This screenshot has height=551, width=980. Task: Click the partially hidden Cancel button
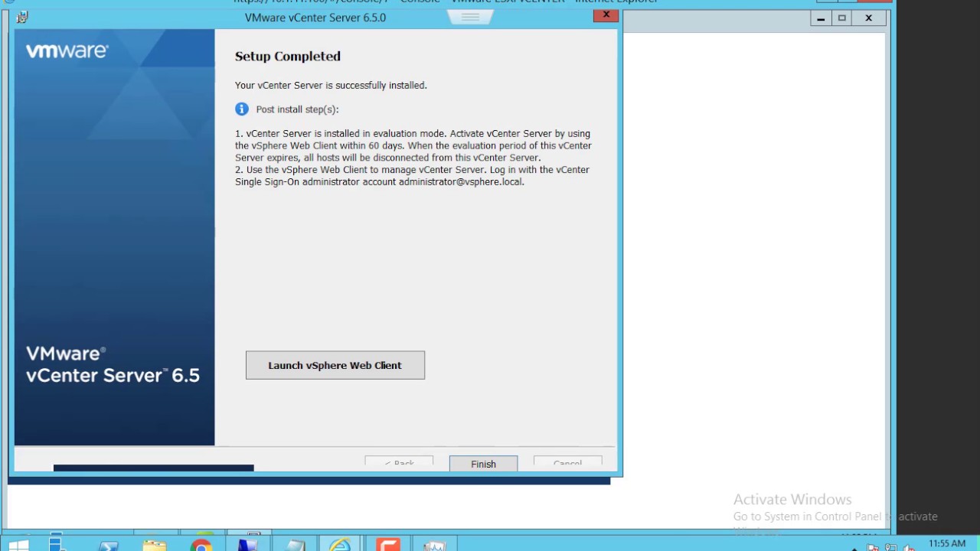(x=567, y=462)
